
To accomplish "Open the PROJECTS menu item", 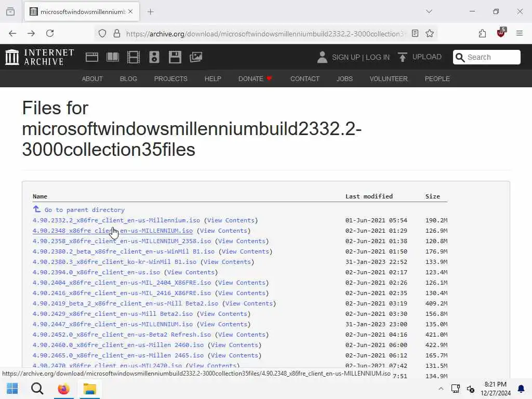I will [x=170, y=79].
